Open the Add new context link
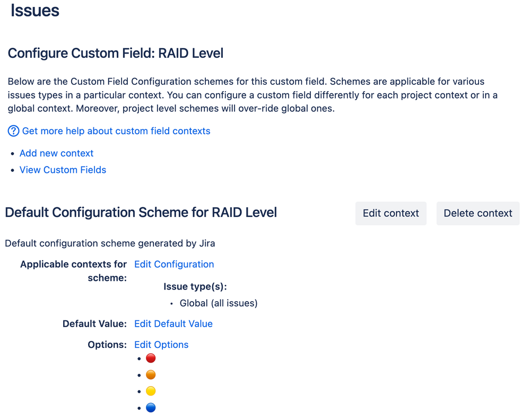This screenshot has height=420, width=530. pyautogui.click(x=56, y=153)
